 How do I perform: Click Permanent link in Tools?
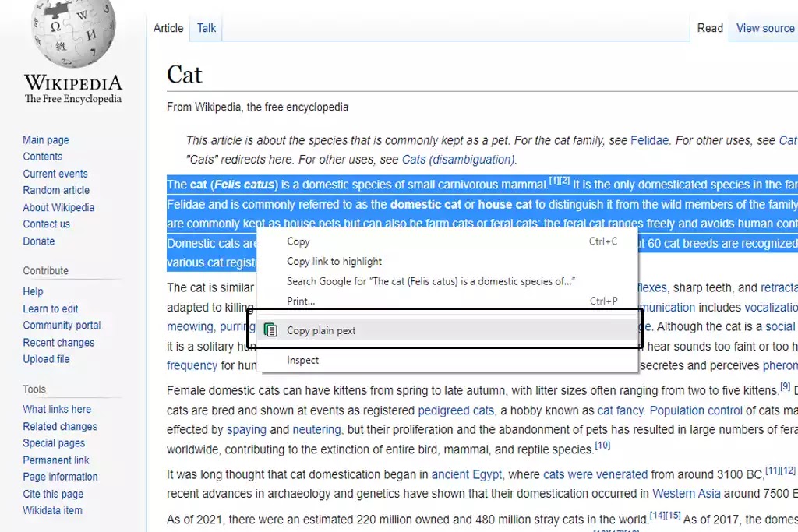click(x=56, y=460)
